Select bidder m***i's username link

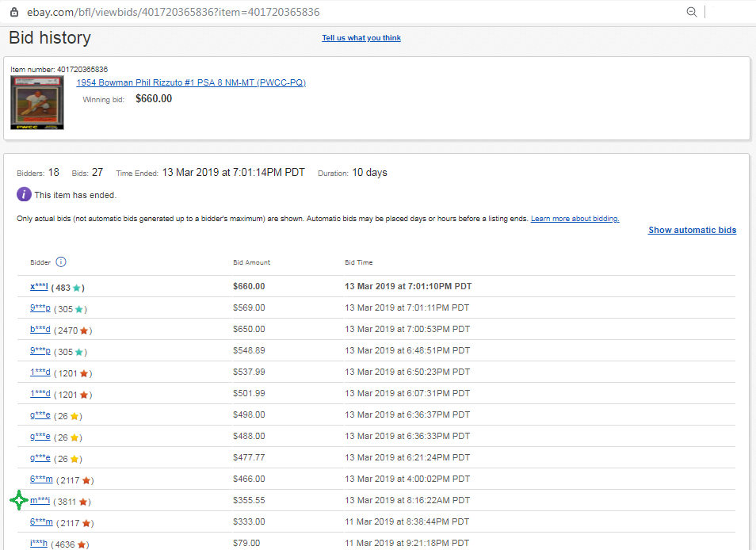(40, 501)
